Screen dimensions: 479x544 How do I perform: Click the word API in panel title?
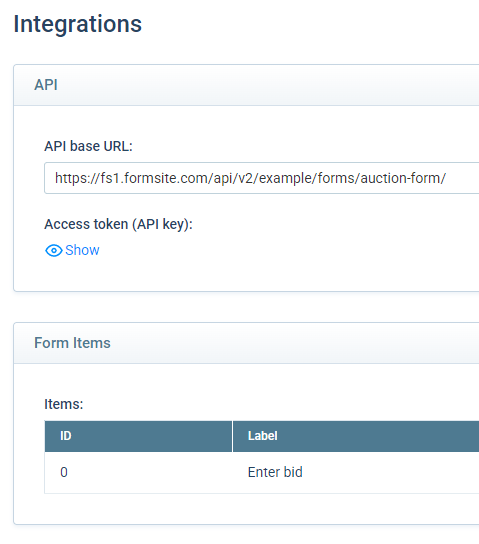[x=46, y=85]
